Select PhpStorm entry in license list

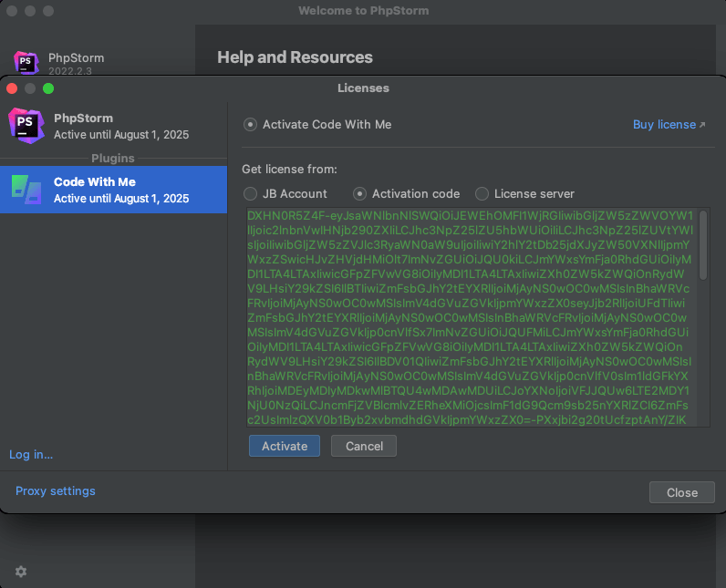pos(113,127)
